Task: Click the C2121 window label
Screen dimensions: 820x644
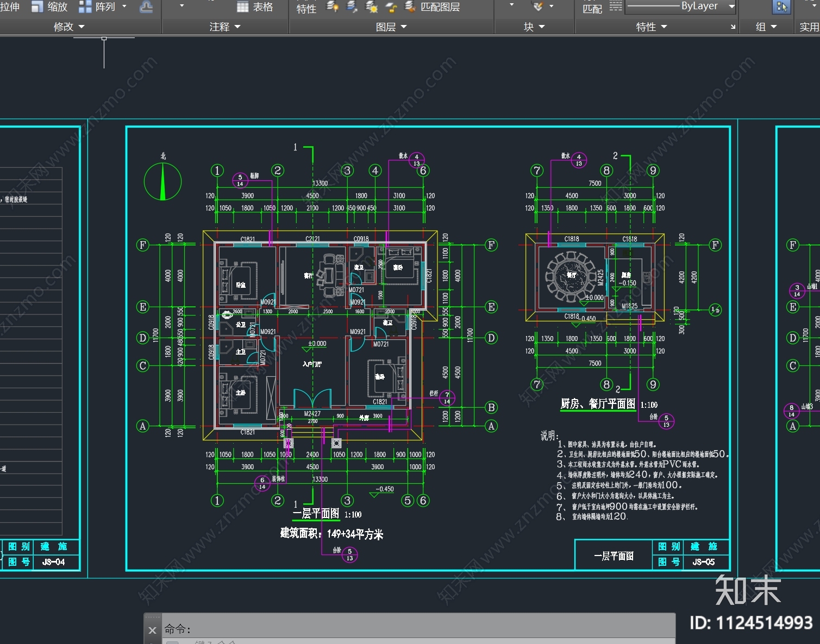Action: pos(312,239)
